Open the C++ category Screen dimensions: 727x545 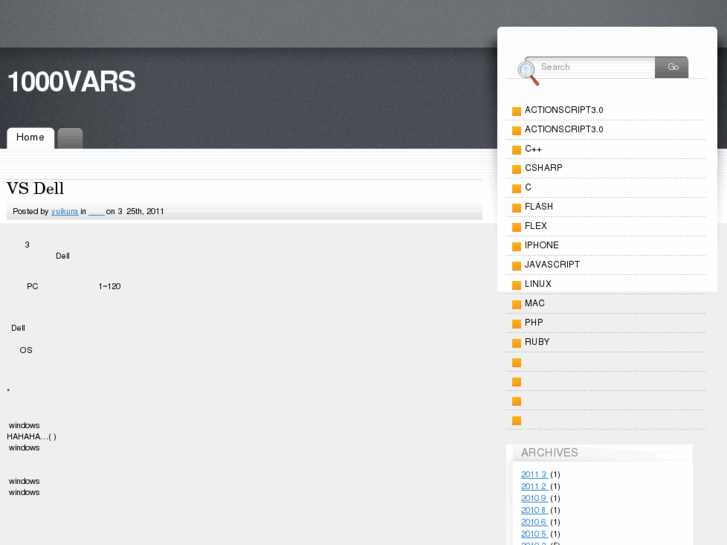tap(533, 149)
